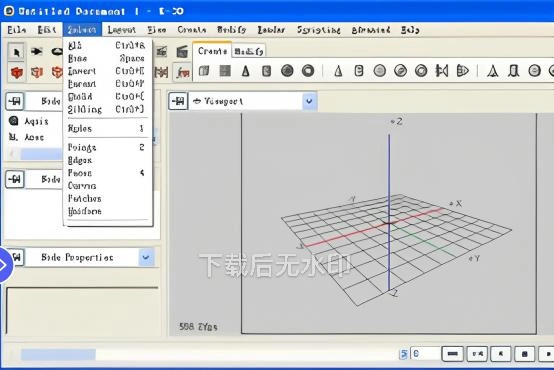554x370 pixels.
Task: Click the dark gray square icon in Create tab
Action: 225,71
